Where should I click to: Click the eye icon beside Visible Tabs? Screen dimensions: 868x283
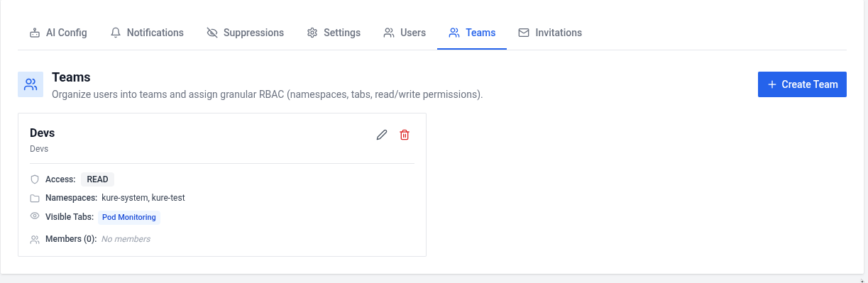[35, 216]
